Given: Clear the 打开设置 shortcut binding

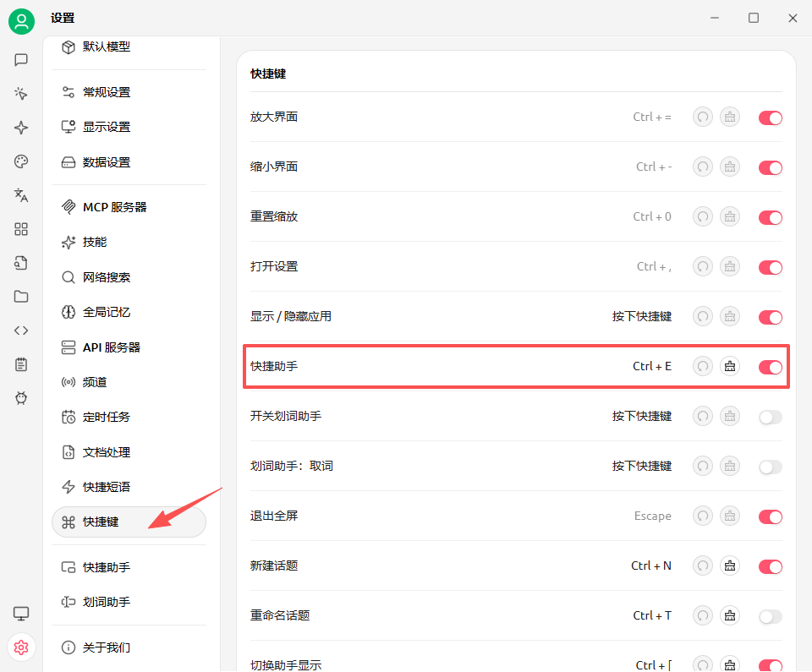Looking at the screenshot, I should tap(730, 266).
